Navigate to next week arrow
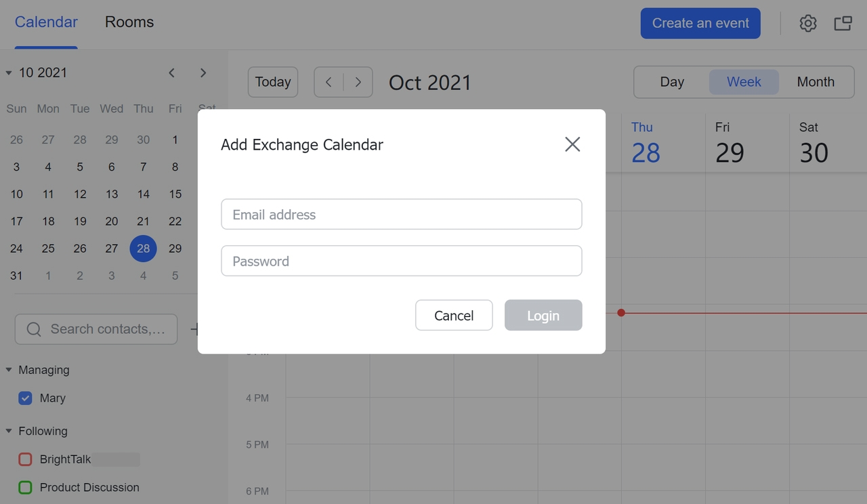Screen dimensions: 867x504 click(358, 82)
